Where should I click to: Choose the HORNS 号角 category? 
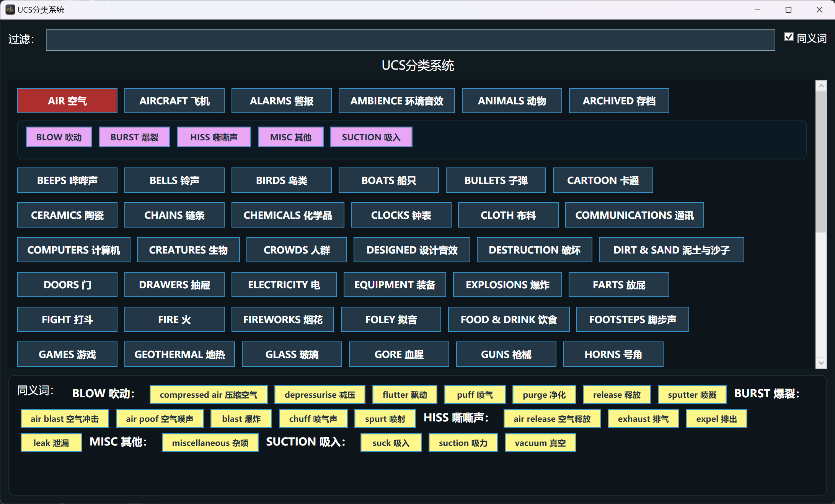[x=613, y=354]
